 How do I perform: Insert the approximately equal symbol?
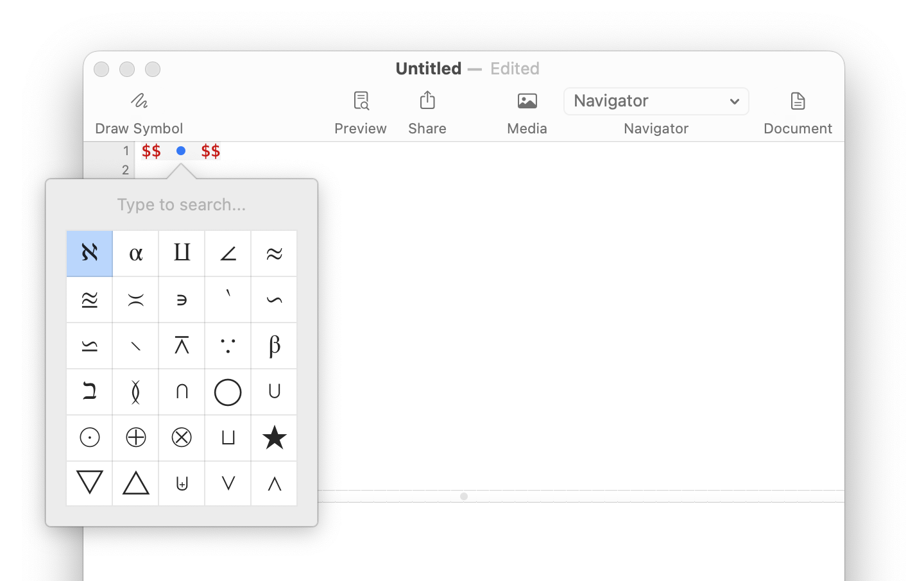274,254
